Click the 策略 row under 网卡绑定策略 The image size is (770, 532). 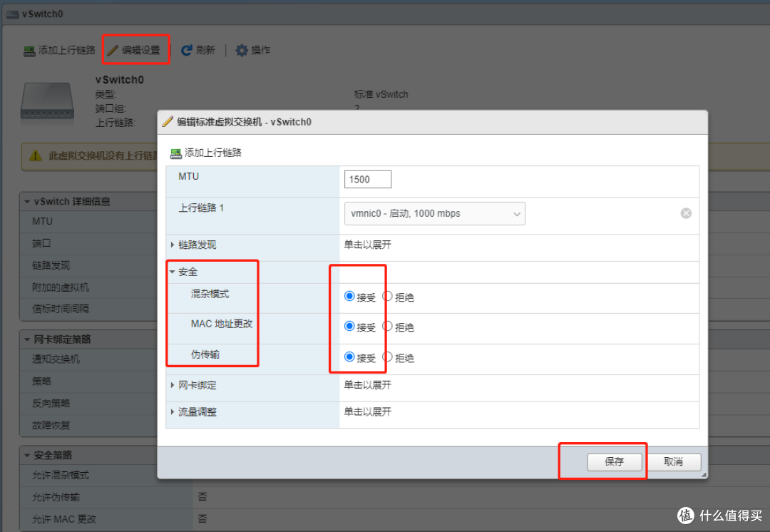pos(88,382)
